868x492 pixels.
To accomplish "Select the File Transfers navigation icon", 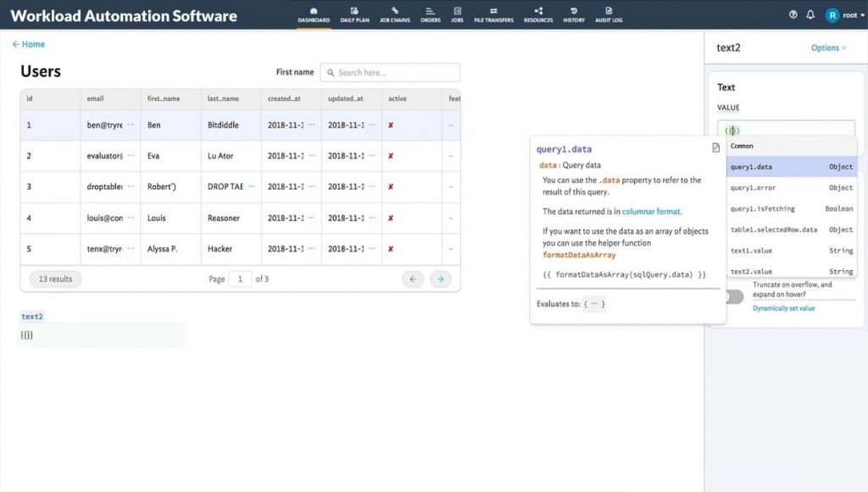I will [x=492, y=14].
